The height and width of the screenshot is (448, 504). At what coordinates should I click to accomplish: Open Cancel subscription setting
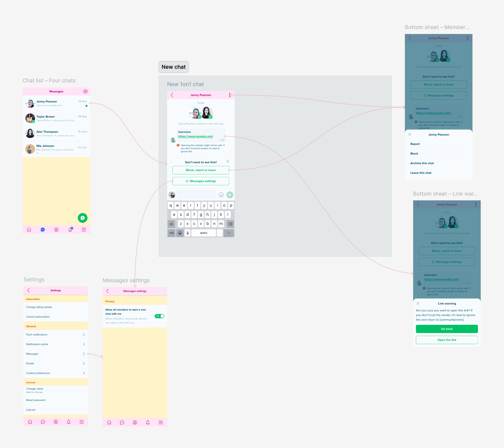56,317
